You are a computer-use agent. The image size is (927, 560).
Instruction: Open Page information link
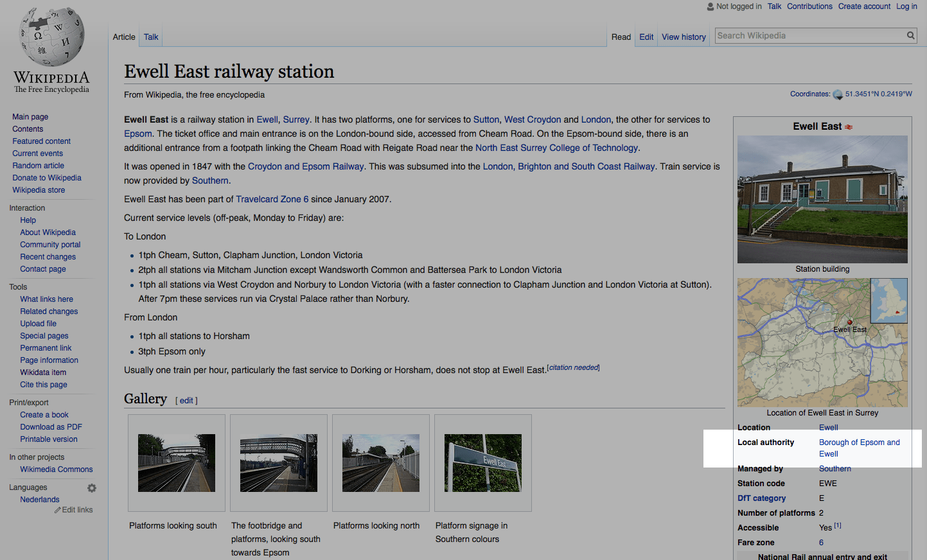click(49, 360)
